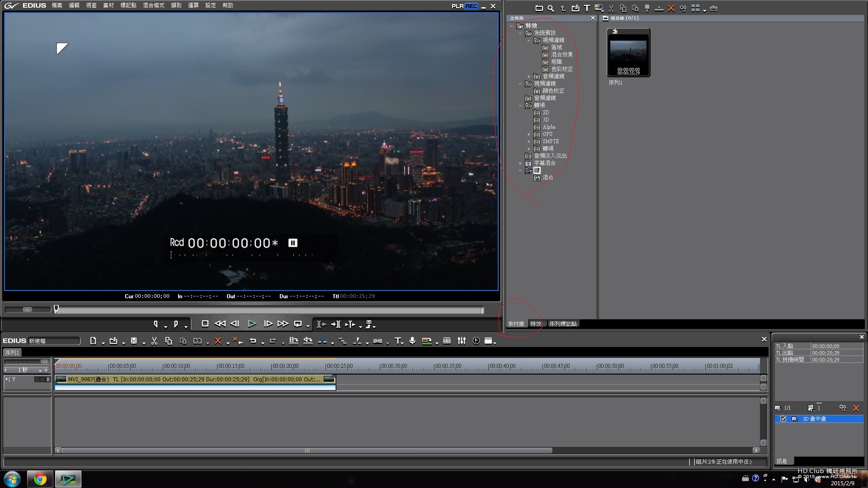Collapse the 轉場 transitions folder
The height and width of the screenshot is (488, 868).
(520, 105)
